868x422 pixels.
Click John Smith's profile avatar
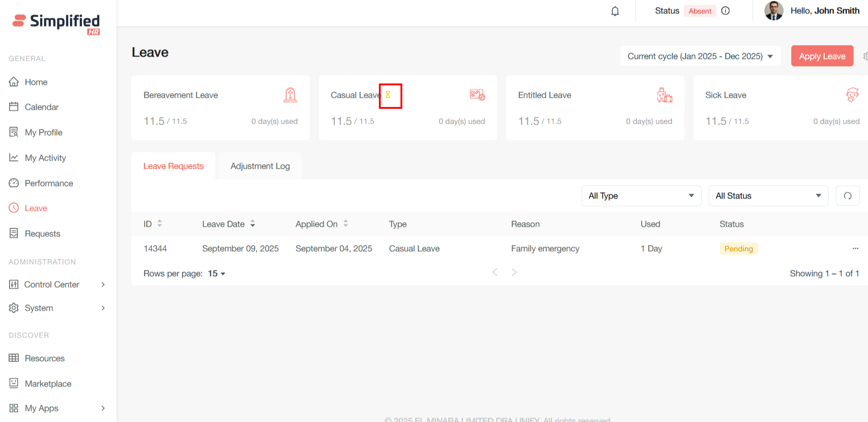(x=774, y=11)
